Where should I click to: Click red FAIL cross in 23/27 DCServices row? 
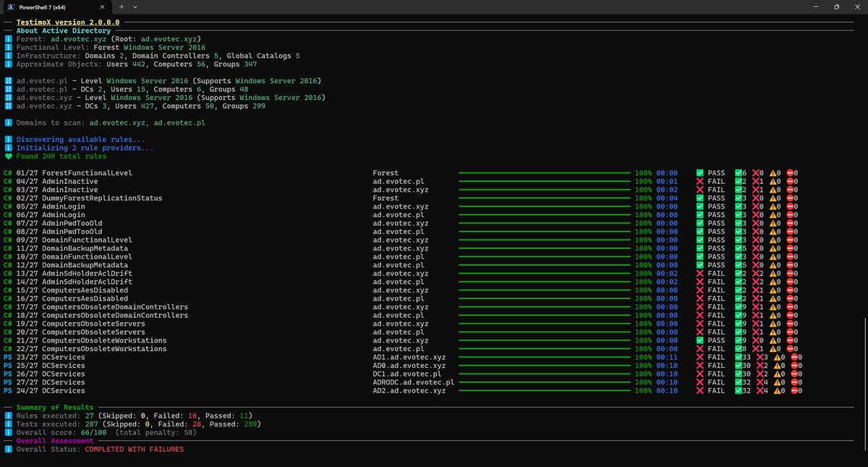[699, 358]
